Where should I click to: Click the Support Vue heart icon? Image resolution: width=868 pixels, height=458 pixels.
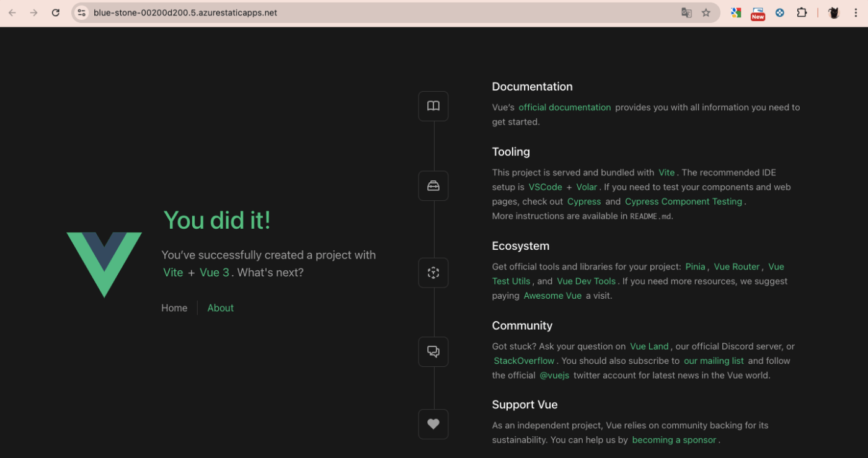pyautogui.click(x=433, y=424)
